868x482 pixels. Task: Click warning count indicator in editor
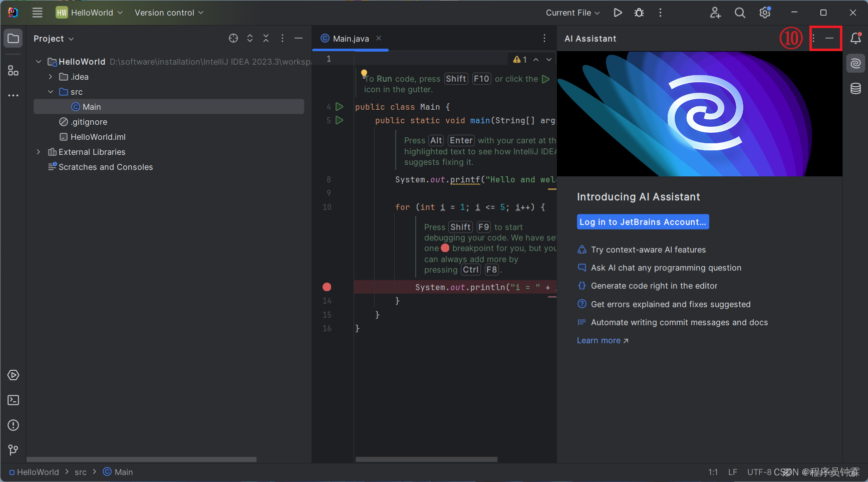[520, 60]
